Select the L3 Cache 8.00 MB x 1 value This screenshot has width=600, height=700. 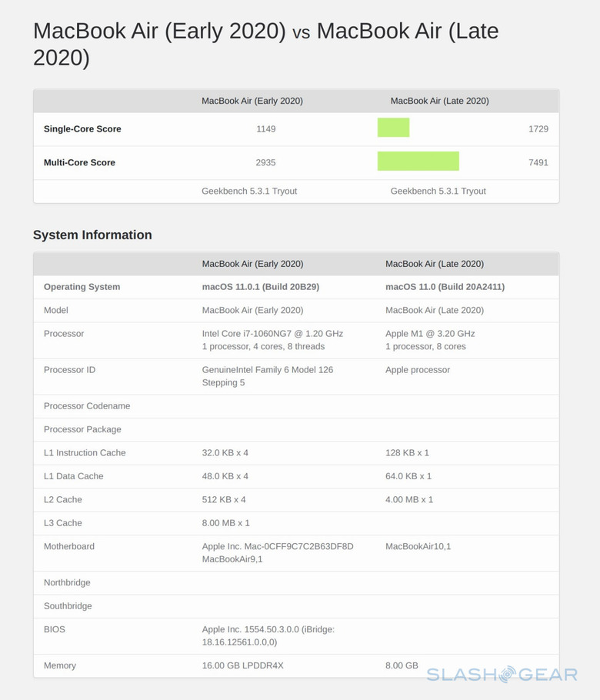coord(225,523)
